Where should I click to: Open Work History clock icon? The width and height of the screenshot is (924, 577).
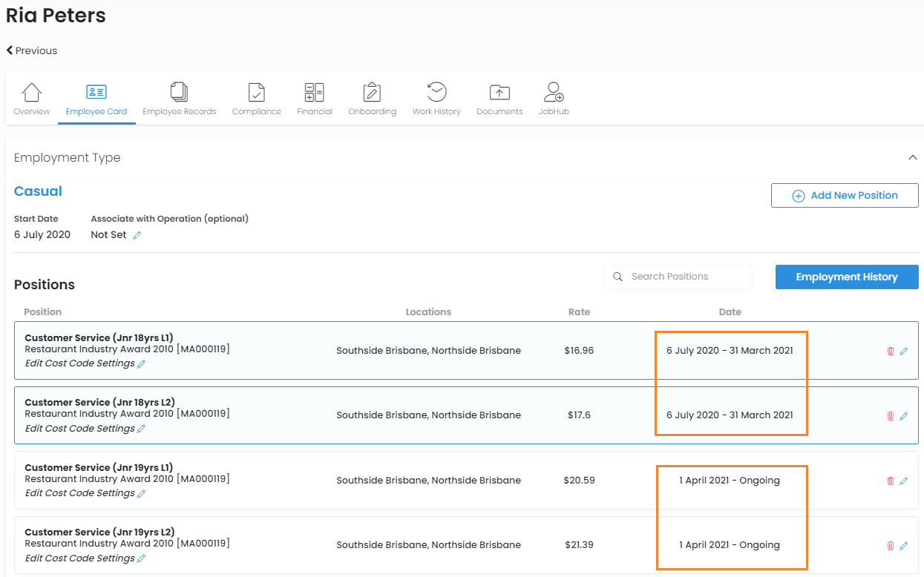436,99
